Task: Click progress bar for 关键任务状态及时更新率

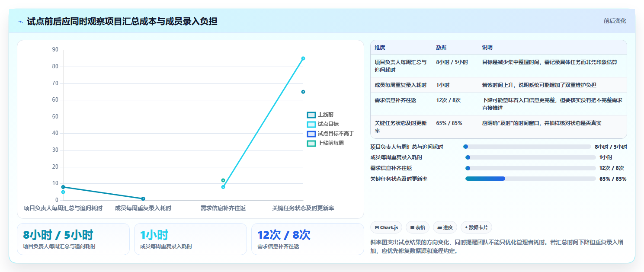Action: click(x=530, y=179)
